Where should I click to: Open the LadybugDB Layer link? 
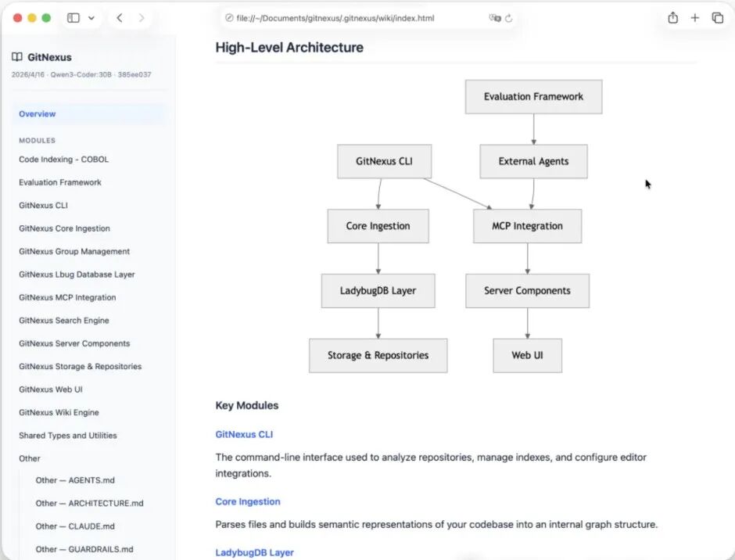255,552
